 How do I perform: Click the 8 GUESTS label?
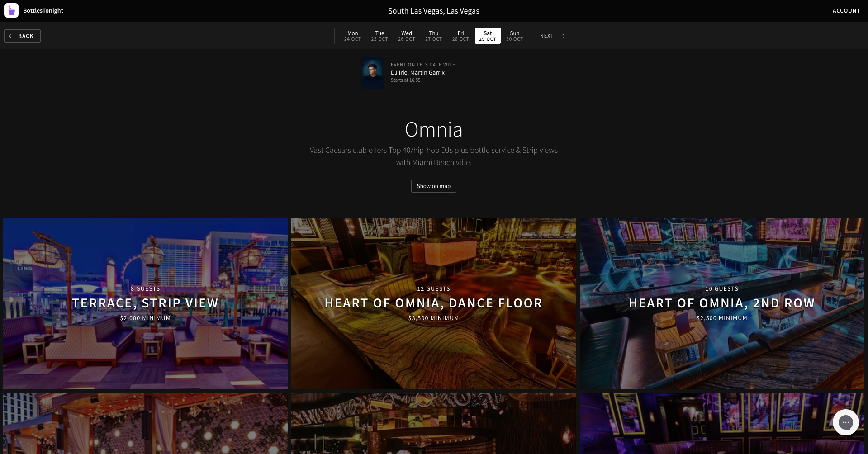(145, 289)
